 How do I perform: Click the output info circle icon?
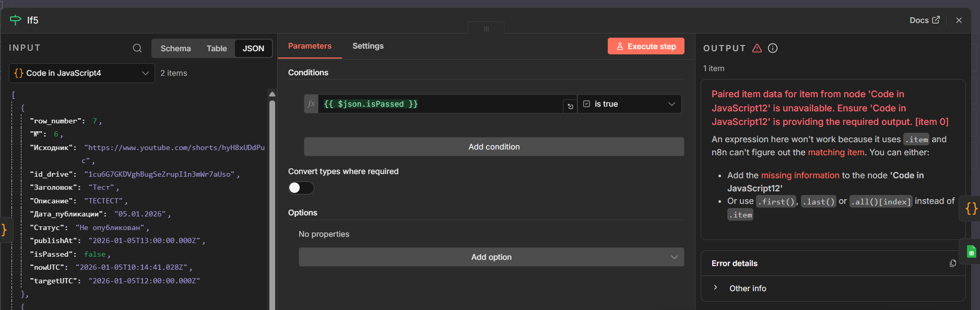[x=773, y=48]
